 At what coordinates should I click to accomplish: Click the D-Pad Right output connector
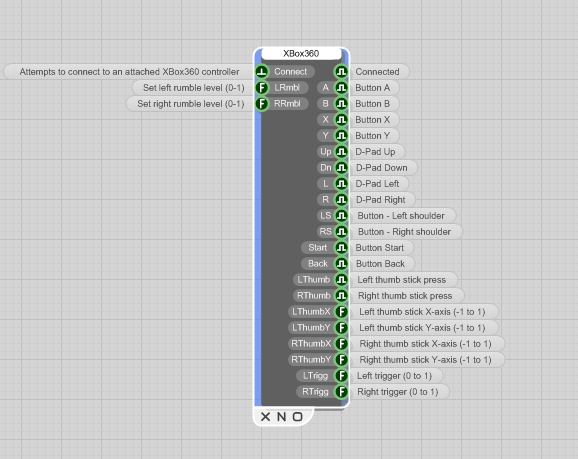point(341,199)
